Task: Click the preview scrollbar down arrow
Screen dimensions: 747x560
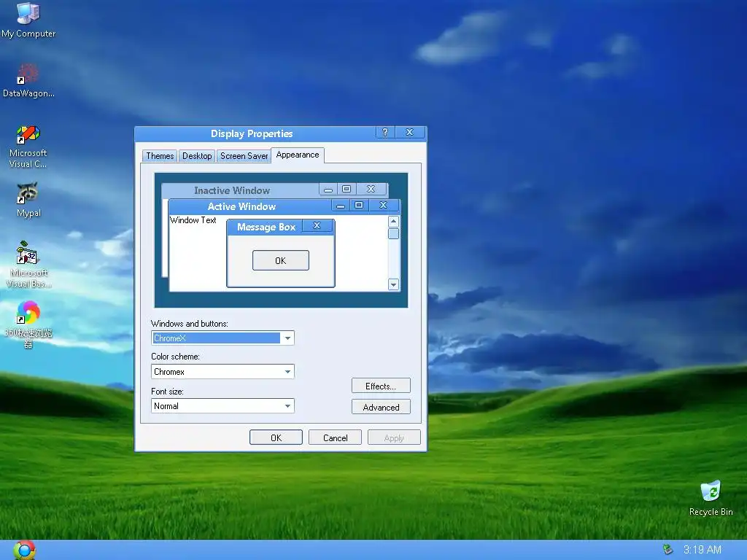Action: (393, 285)
